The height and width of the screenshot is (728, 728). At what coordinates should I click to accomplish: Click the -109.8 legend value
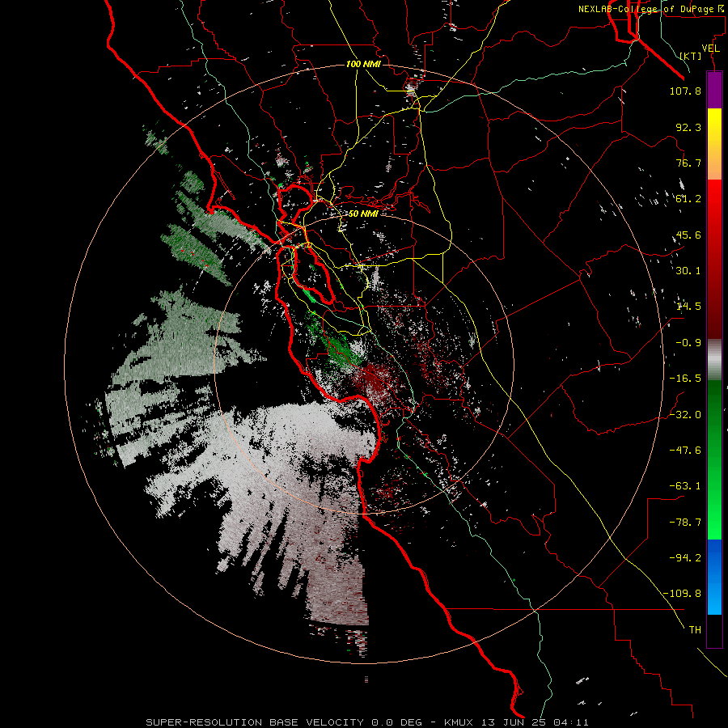(682, 594)
